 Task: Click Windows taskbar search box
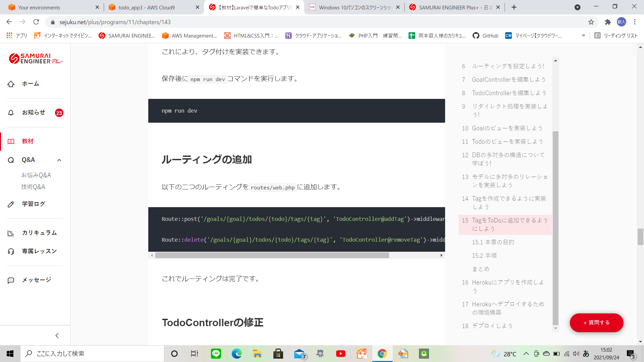[92, 354]
